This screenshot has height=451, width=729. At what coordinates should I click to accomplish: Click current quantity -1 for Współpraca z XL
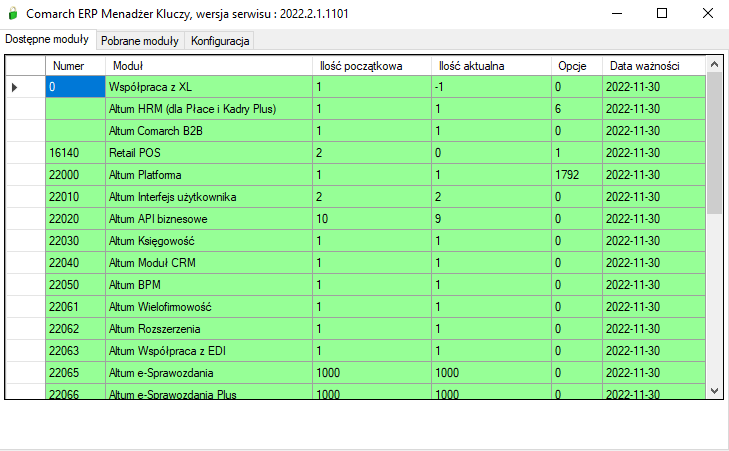[491, 87]
